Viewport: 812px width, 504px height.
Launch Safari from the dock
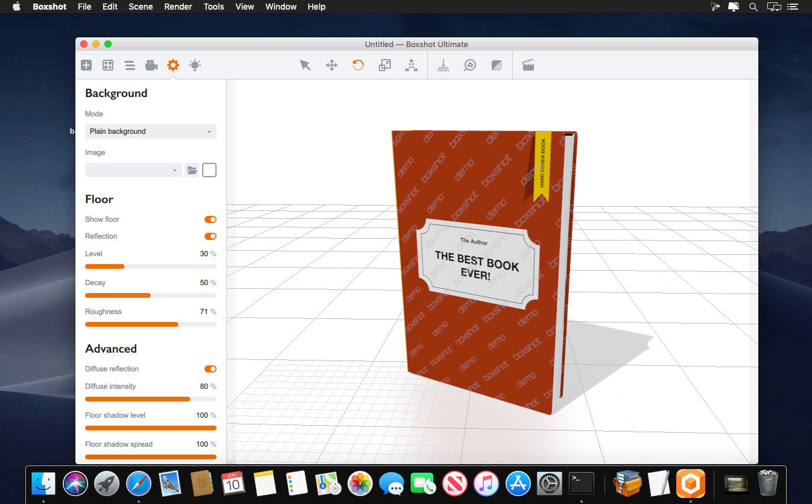click(139, 484)
